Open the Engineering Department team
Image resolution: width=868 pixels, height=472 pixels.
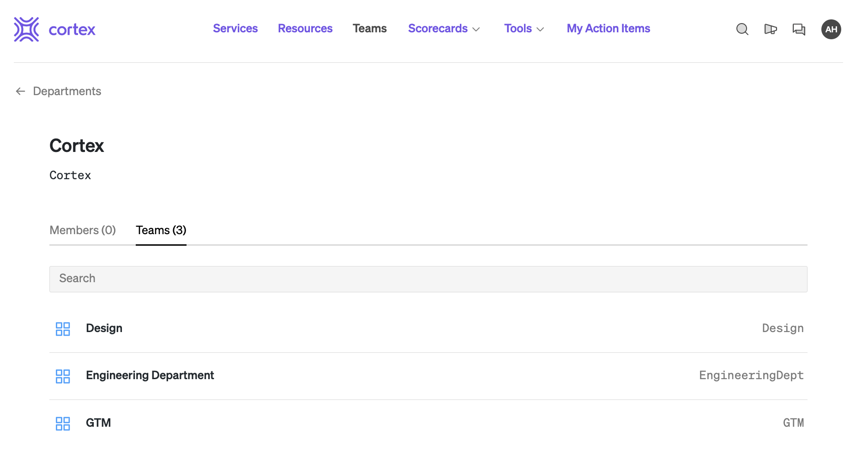(x=428, y=376)
